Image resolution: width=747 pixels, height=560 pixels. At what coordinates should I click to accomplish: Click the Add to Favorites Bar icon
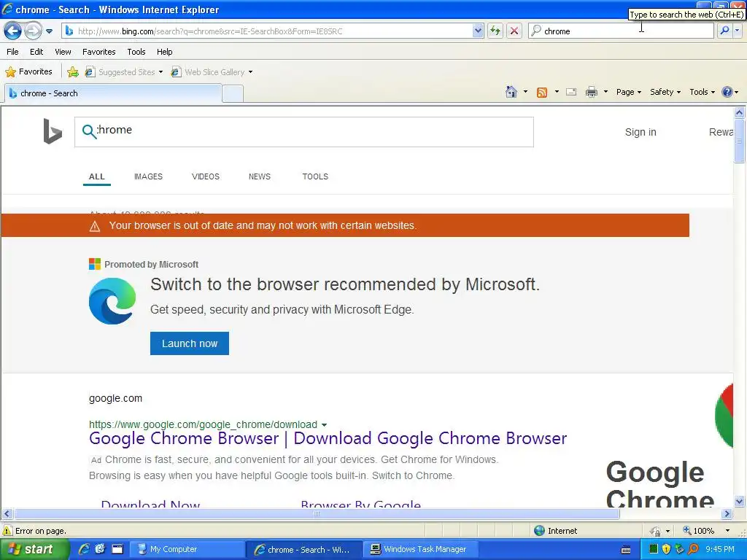(73, 72)
